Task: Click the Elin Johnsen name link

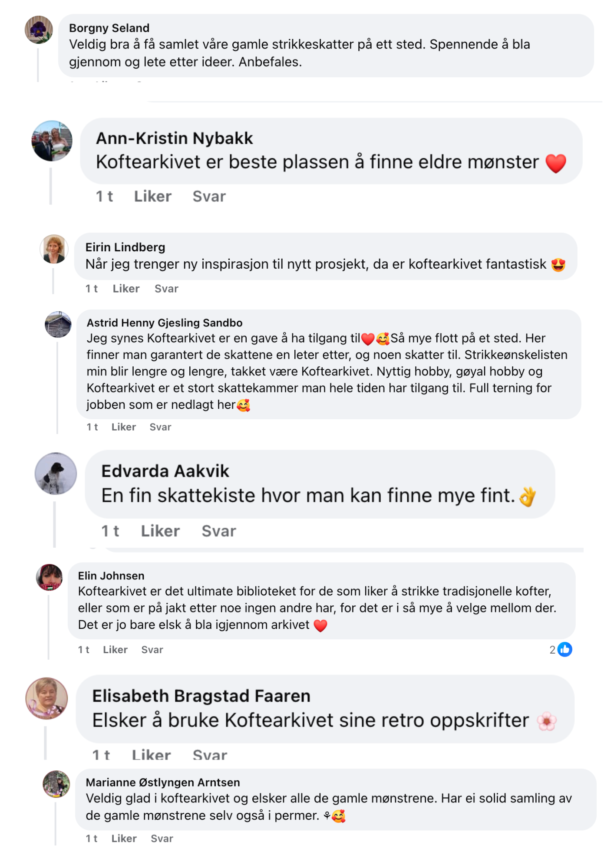Action: point(111,575)
